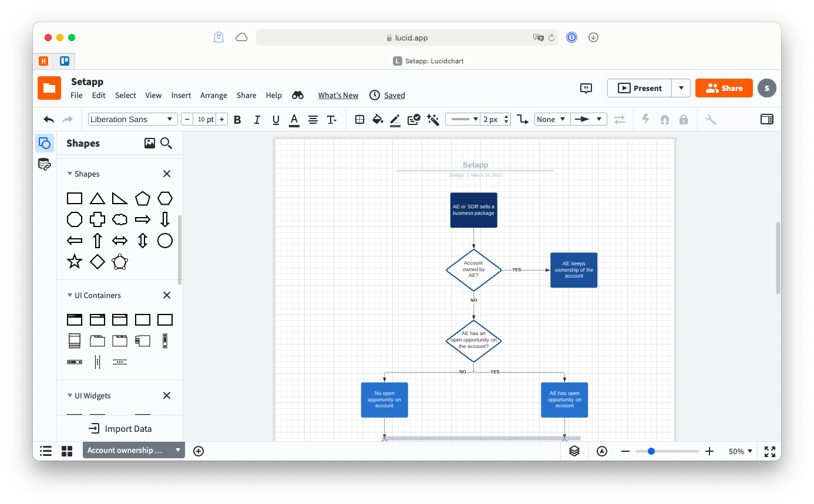Viewport: 814px width, 504px height.
Task: Open the What's New link
Action: 338,95
